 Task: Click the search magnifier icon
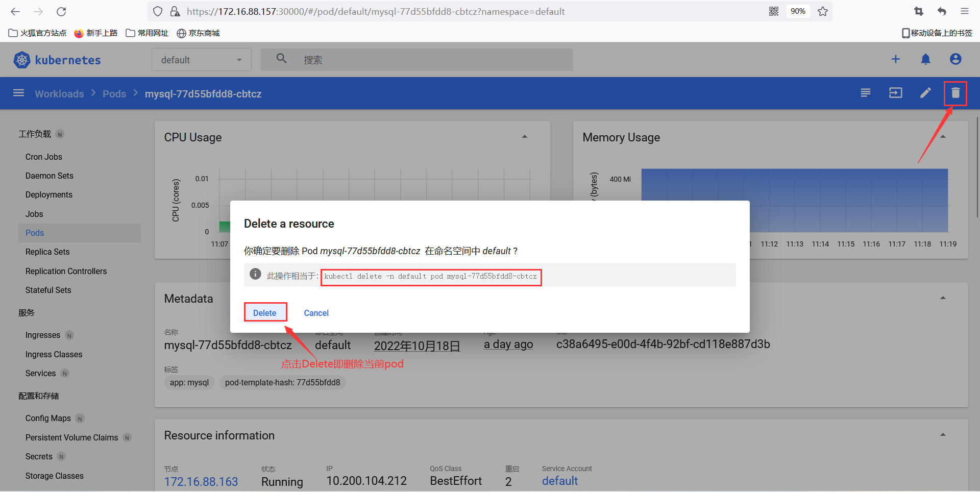click(281, 59)
